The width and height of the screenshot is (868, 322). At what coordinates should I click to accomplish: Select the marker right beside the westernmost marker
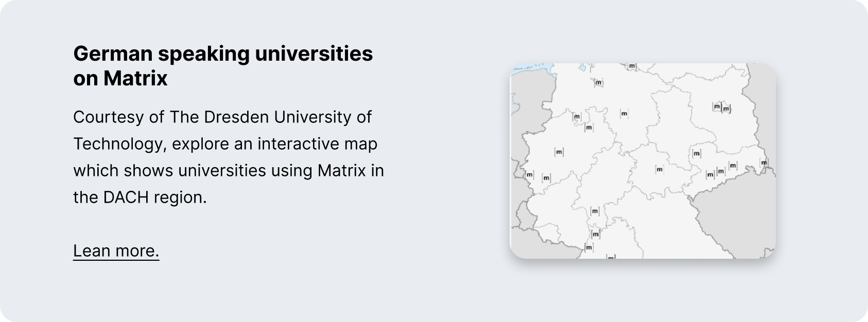[546, 178]
